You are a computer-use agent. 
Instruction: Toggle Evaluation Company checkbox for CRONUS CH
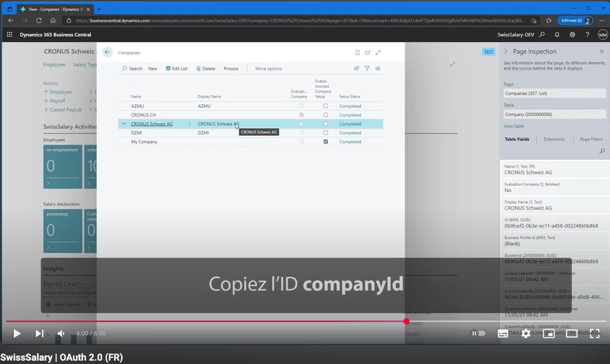(x=301, y=115)
